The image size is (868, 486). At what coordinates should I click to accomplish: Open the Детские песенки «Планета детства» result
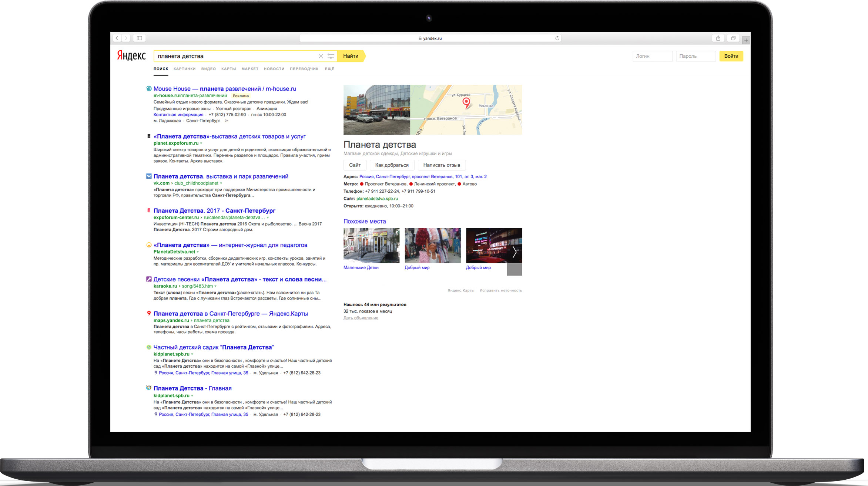[240, 279]
